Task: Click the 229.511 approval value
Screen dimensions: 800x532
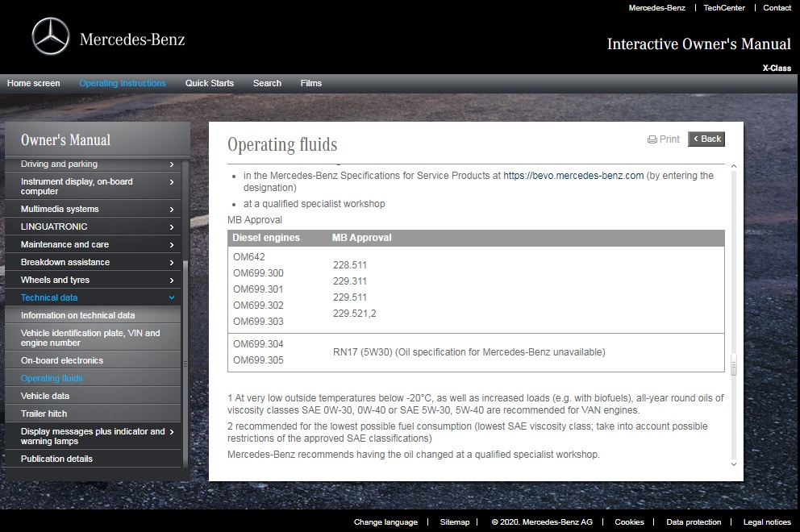Action: pos(350,297)
